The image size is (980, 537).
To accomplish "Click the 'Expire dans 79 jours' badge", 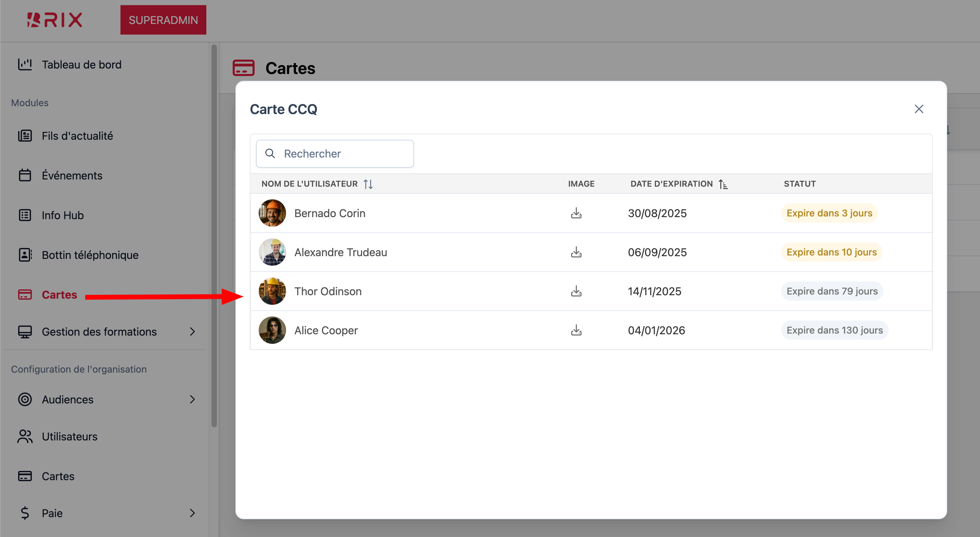I will pyautogui.click(x=832, y=291).
